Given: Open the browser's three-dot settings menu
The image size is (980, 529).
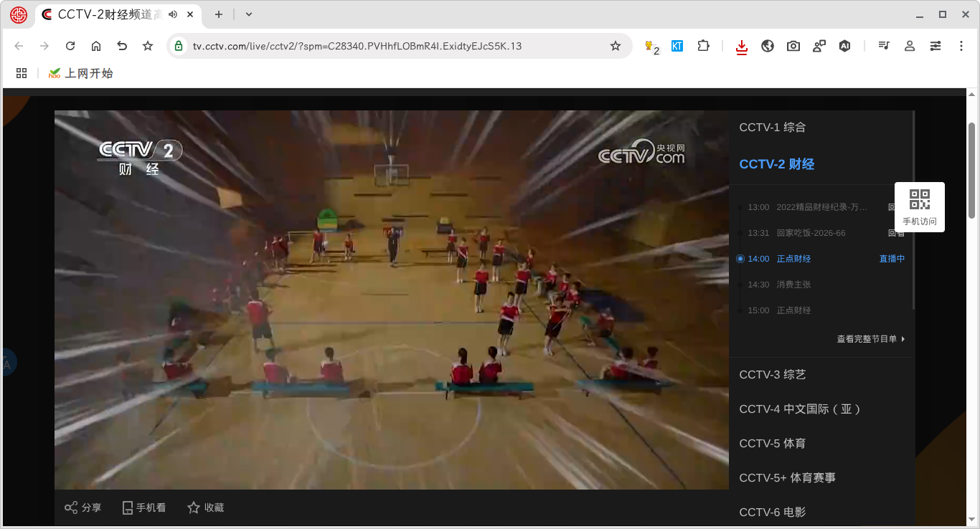Looking at the screenshot, I should (x=961, y=45).
